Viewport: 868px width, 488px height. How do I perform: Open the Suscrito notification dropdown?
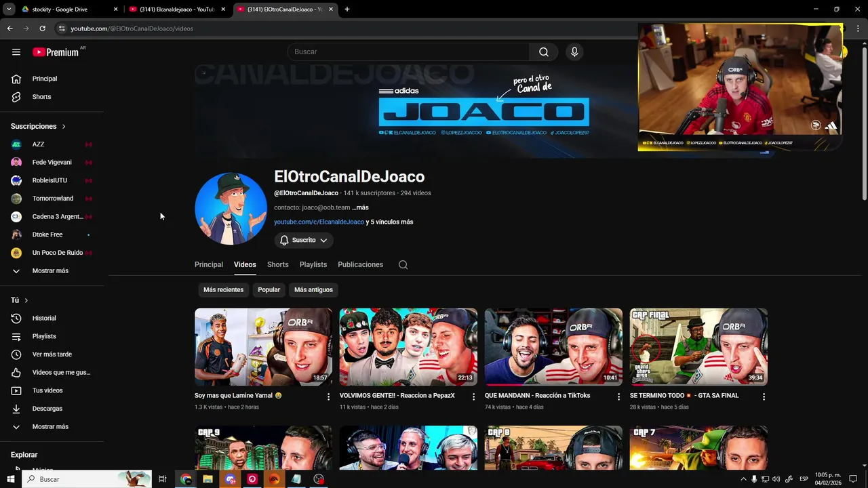(304, 241)
